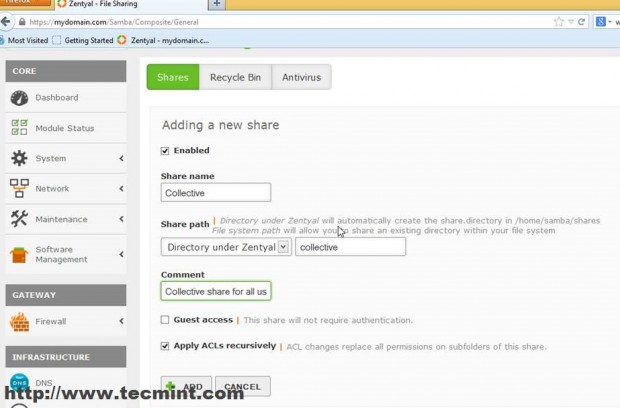Open the Module Status menu item
Screen dimensions: 620x408
pos(66,128)
